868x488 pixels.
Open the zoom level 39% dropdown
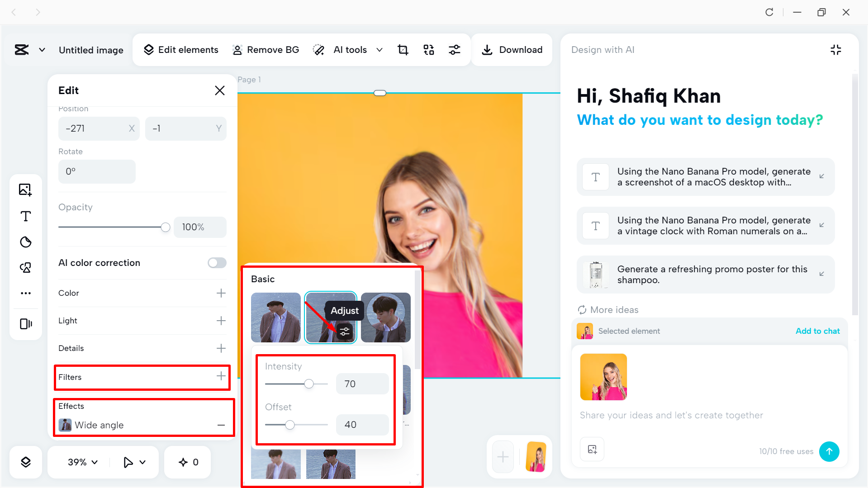pos(83,462)
